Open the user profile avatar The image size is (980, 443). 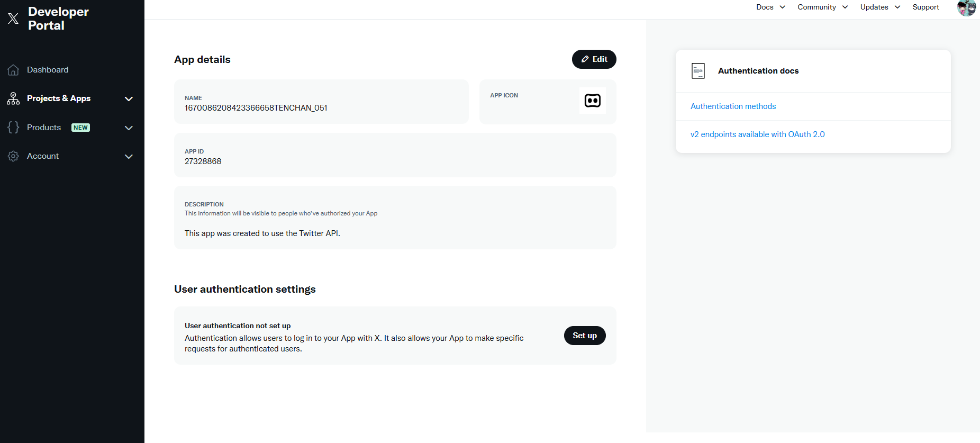[966, 8]
